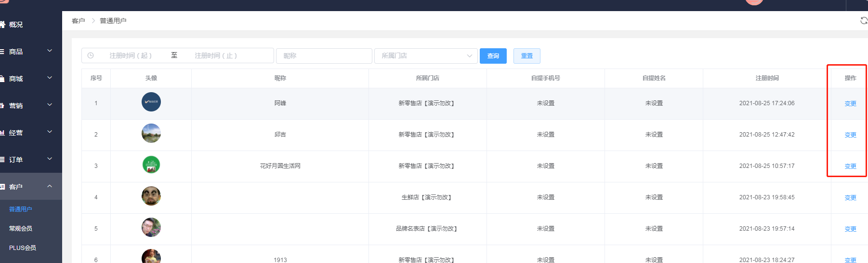Click the 序号 column header
868x263 pixels.
coord(96,78)
